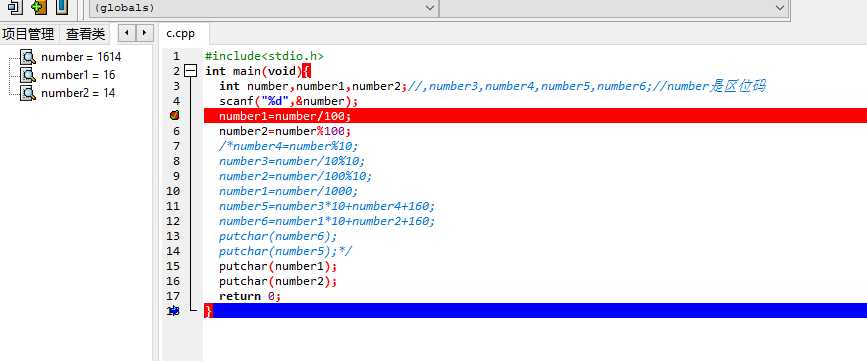The width and height of the screenshot is (867, 361).
Task: Click the green plus toolbar icon
Action: click(x=38, y=7)
